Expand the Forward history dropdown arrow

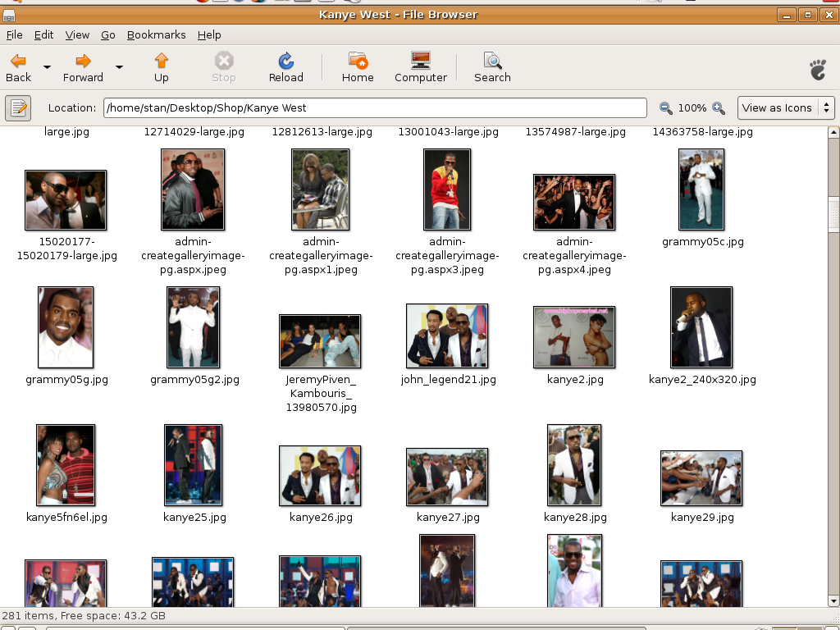pos(119,67)
